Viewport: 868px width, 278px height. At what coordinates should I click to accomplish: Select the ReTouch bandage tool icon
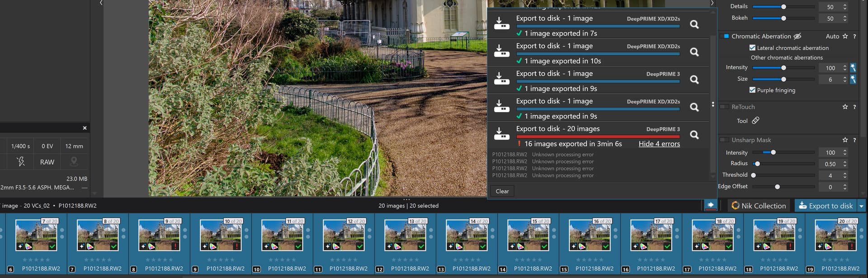tap(755, 121)
